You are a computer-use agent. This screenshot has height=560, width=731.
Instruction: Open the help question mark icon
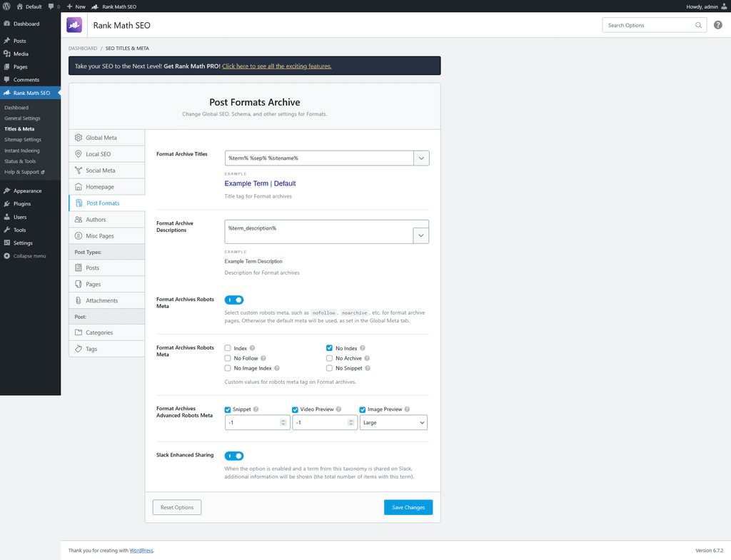click(x=718, y=25)
